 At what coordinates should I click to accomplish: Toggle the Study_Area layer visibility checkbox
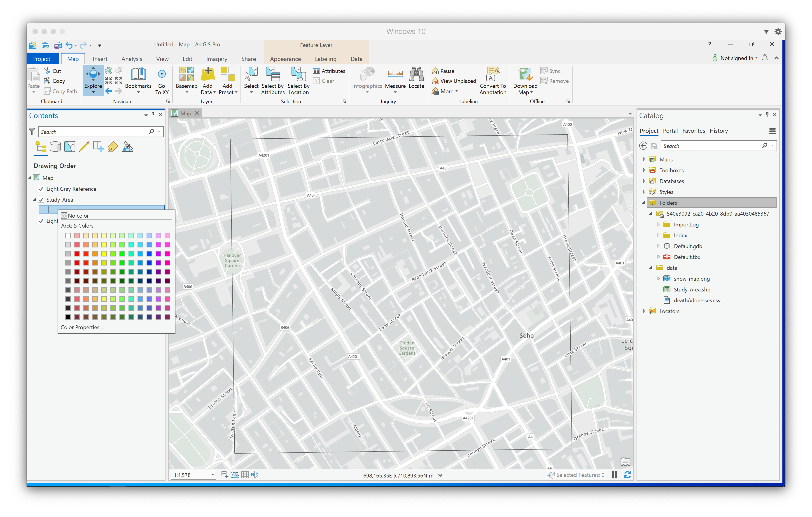click(41, 200)
